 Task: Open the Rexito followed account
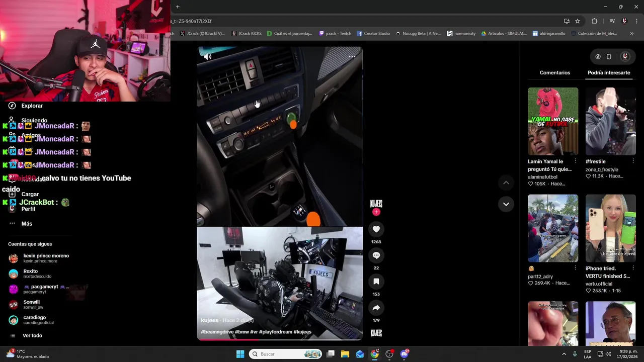click(30, 274)
